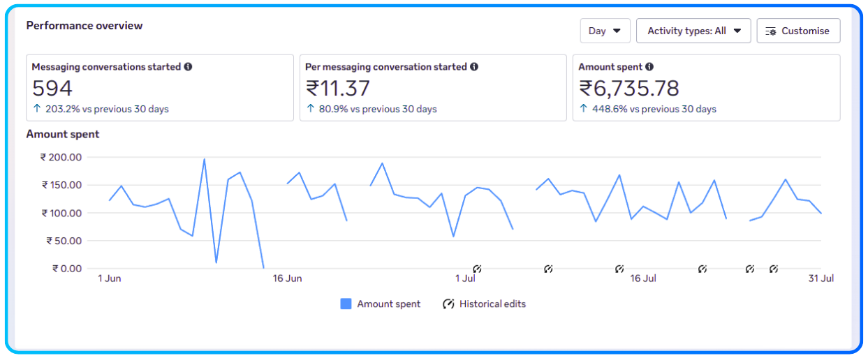
Task: Click the up arrow beside 448.6% change
Action: 584,109
